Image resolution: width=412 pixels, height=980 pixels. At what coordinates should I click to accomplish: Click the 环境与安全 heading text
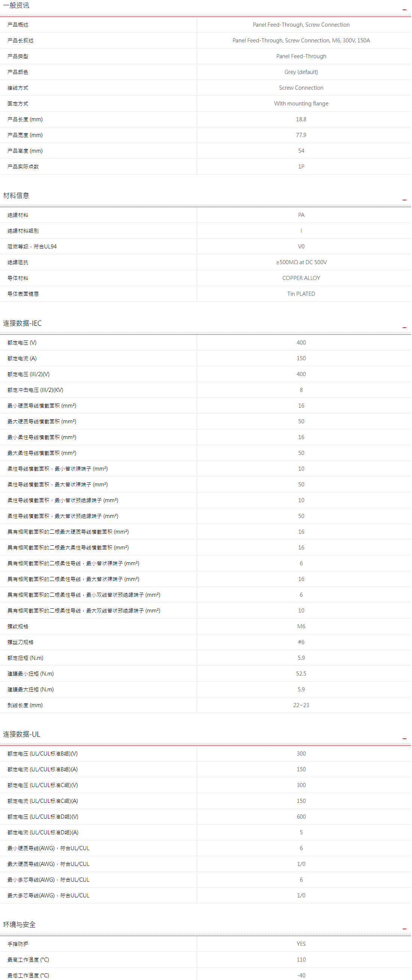20,924
